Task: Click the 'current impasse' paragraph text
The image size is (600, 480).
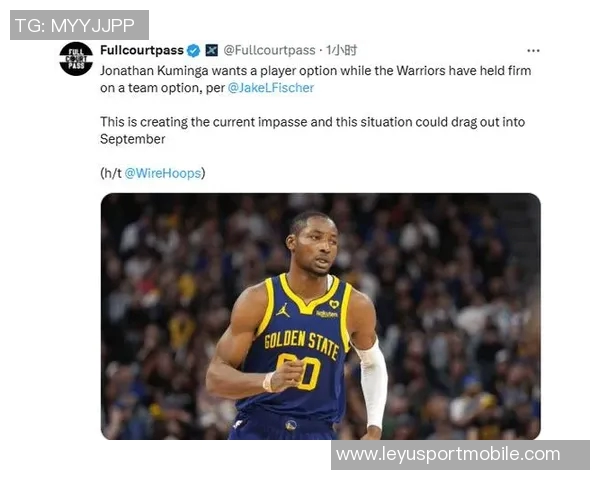Action: click(313, 131)
